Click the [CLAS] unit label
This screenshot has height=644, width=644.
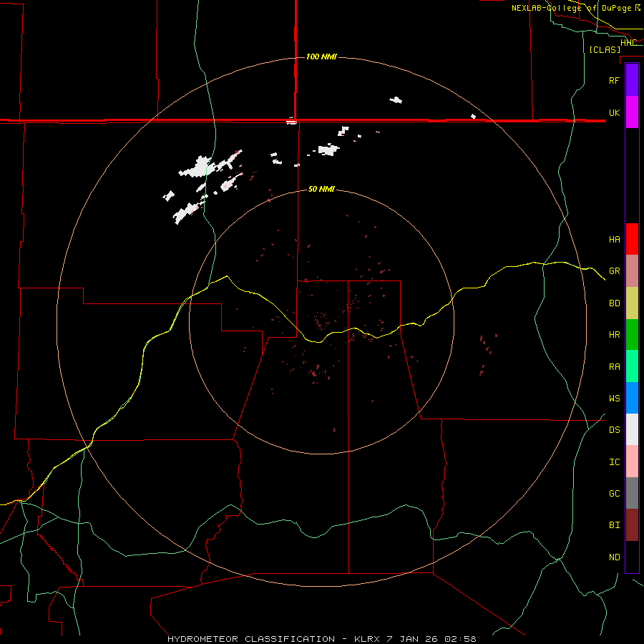pos(605,49)
